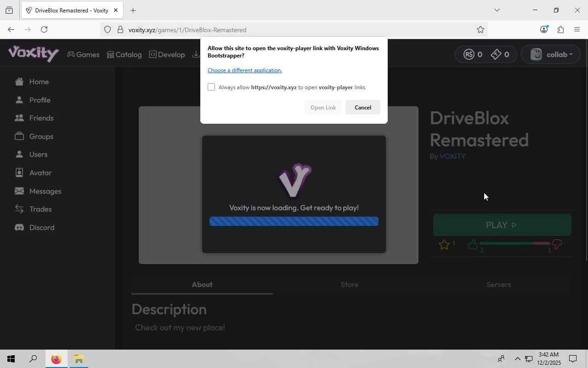The height and width of the screenshot is (368, 588).
Task: Open File Explorer from the taskbar
Action: click(79, 359)
